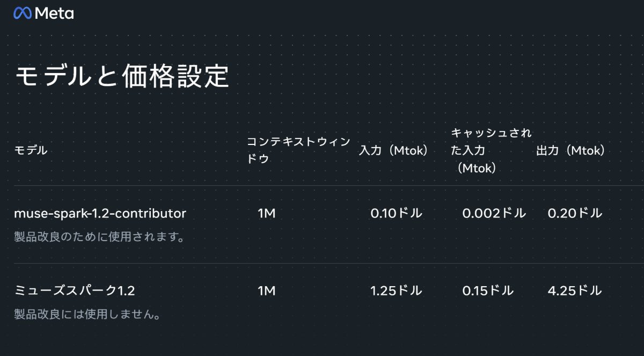This screenshot has height=356, width=644.
Task: Click the 4.25ドル output price
Action: coord(575,291)
